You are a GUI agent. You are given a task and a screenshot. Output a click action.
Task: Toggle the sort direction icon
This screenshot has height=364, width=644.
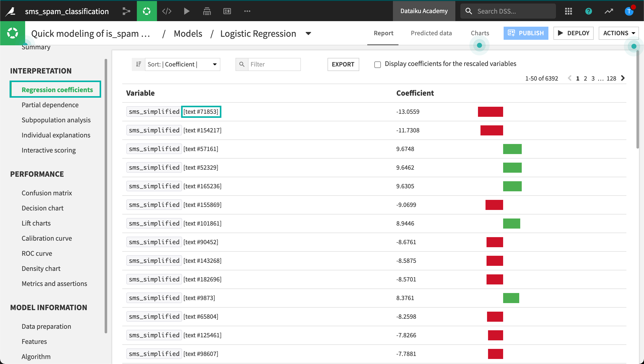click(x=138, y=64)
